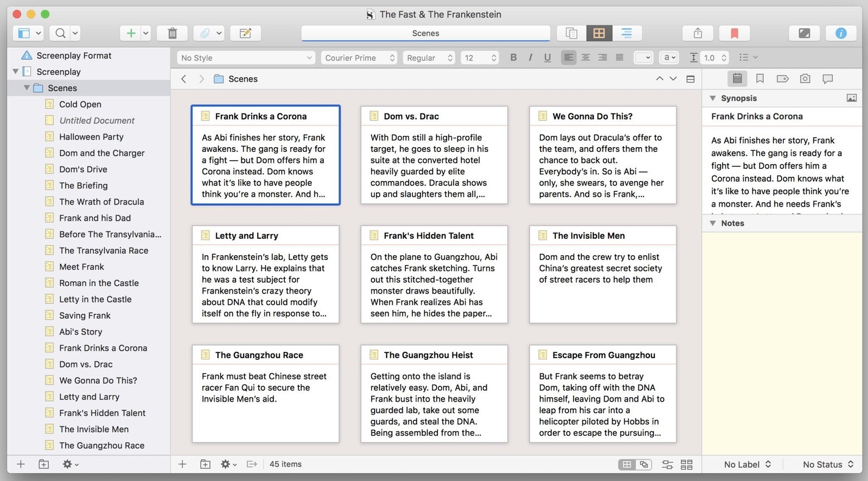
Task: Open the No Style dropdown
Action: (246, 58)
